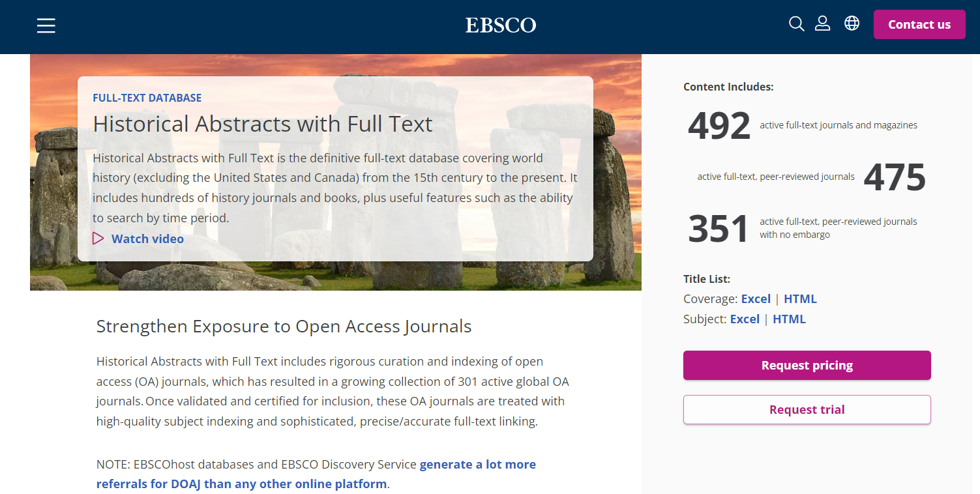Select the Request trial button
980x494 pixels.
click(807, 409)
